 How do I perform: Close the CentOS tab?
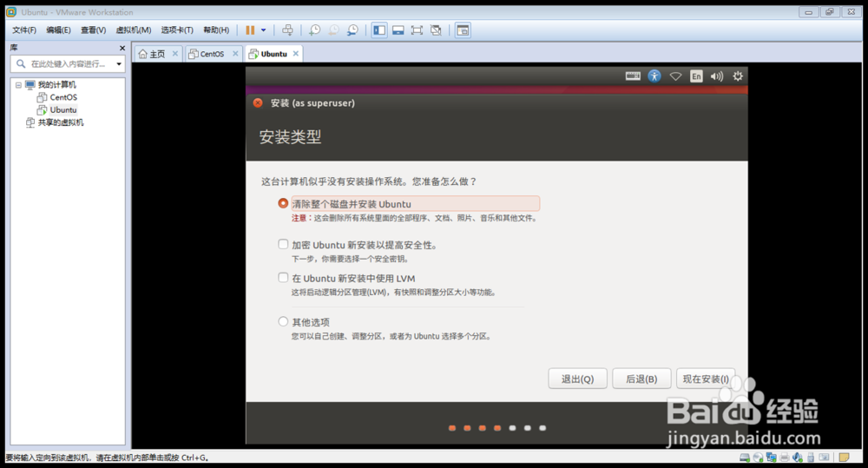[235, 54]
